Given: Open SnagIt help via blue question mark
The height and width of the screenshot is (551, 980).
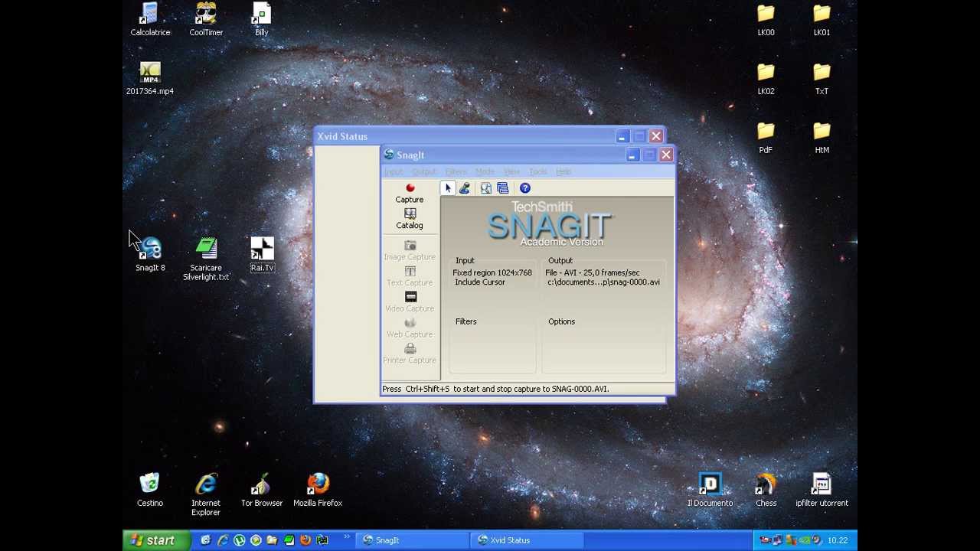Looking at the screenshot, I should click(x=525, y=188).
